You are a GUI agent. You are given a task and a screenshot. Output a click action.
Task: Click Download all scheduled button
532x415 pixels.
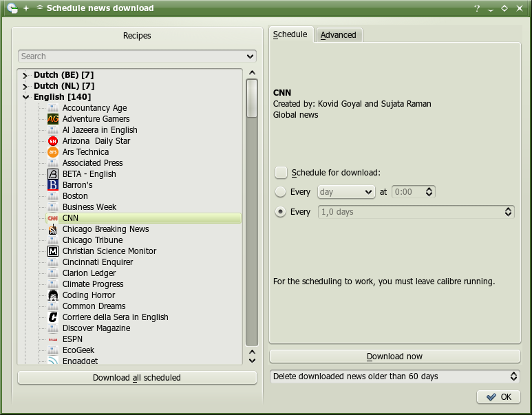(137, 378)
